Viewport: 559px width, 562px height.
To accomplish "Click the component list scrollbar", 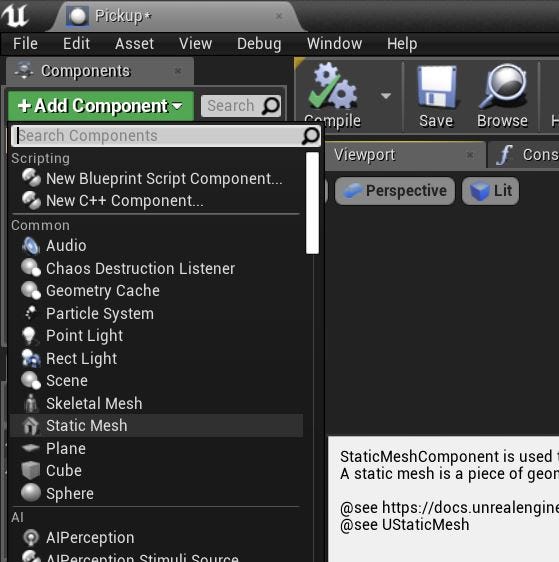I will point(312,203).
